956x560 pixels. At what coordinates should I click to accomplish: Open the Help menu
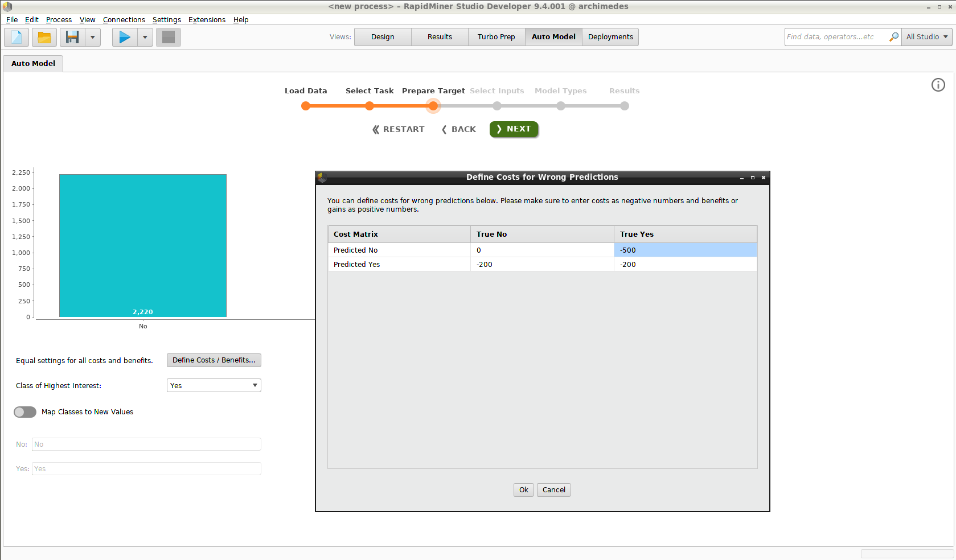[x=241, y=19]
